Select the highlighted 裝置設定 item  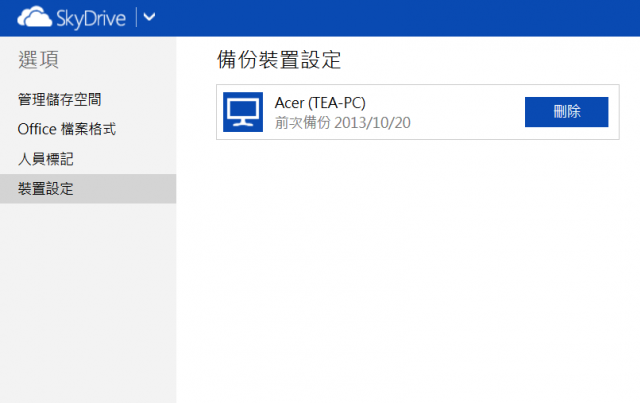pos(88,189)
